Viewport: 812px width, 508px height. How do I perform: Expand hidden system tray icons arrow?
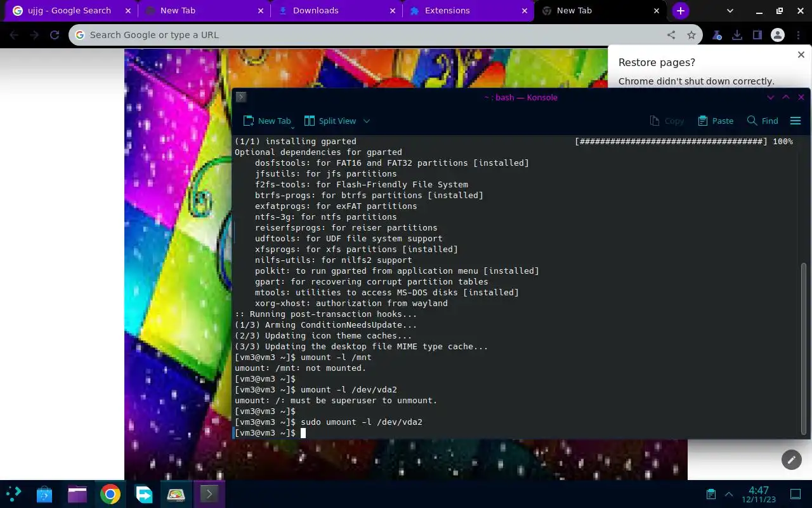[x=729, y=494]
